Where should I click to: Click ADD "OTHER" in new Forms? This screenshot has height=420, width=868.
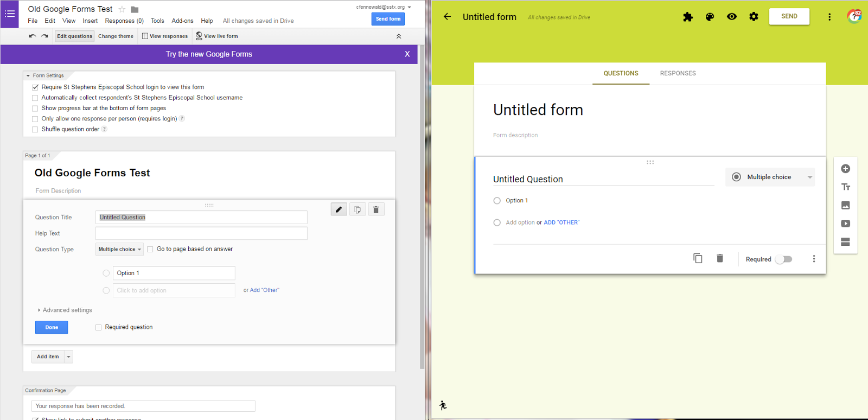561,222
